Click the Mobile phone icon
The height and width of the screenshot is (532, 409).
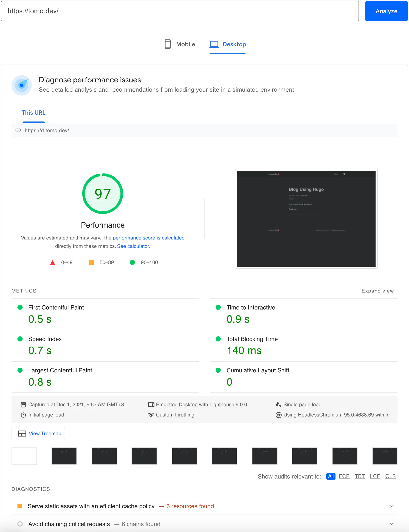167,44
